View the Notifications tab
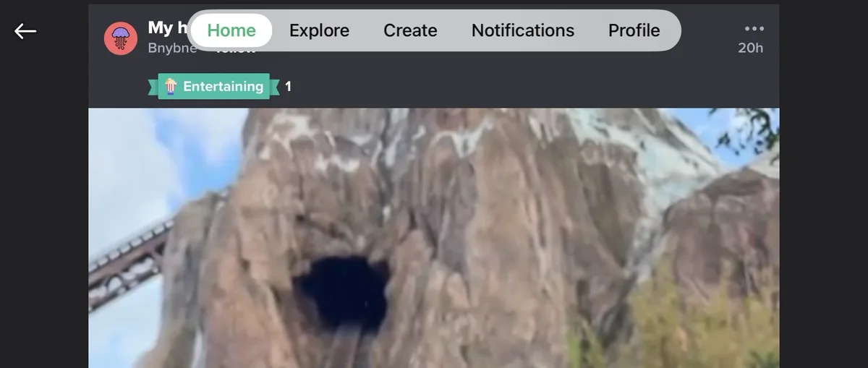 click(523, 30)
